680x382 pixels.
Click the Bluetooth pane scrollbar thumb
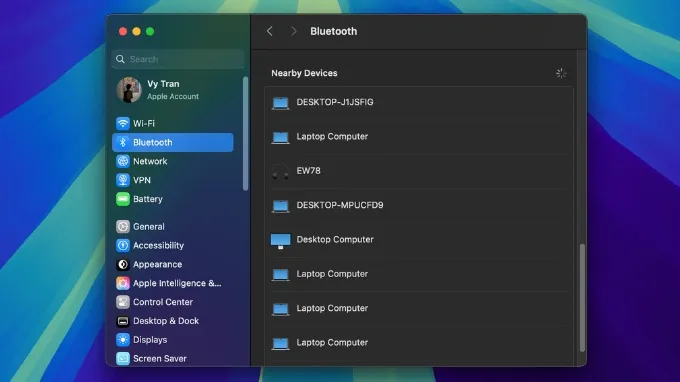click(x=582, y=298)
